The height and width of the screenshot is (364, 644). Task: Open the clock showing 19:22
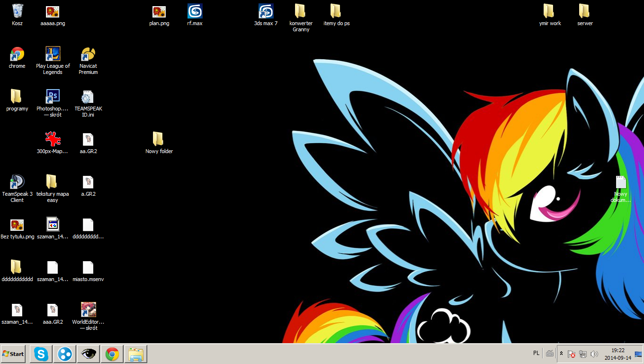click(x=617, y=354)
